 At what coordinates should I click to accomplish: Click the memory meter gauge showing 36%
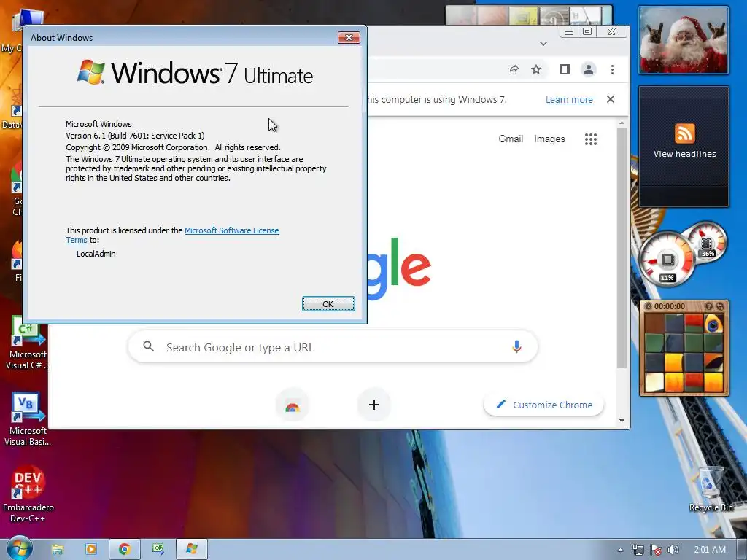pyautogui.click(x=707, y=244)
